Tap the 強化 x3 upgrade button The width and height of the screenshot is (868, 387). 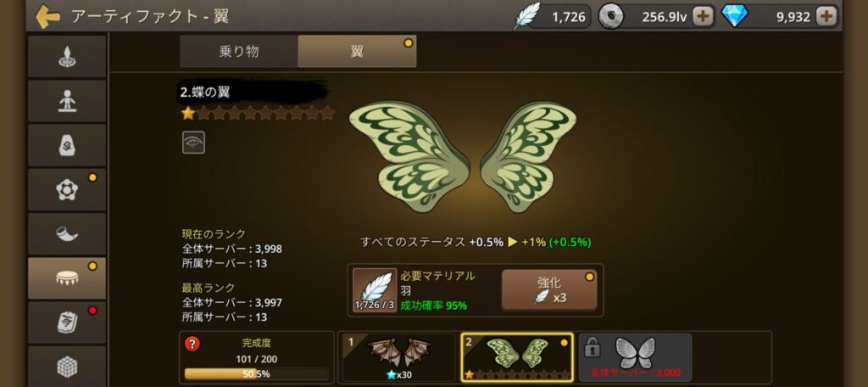549,290
